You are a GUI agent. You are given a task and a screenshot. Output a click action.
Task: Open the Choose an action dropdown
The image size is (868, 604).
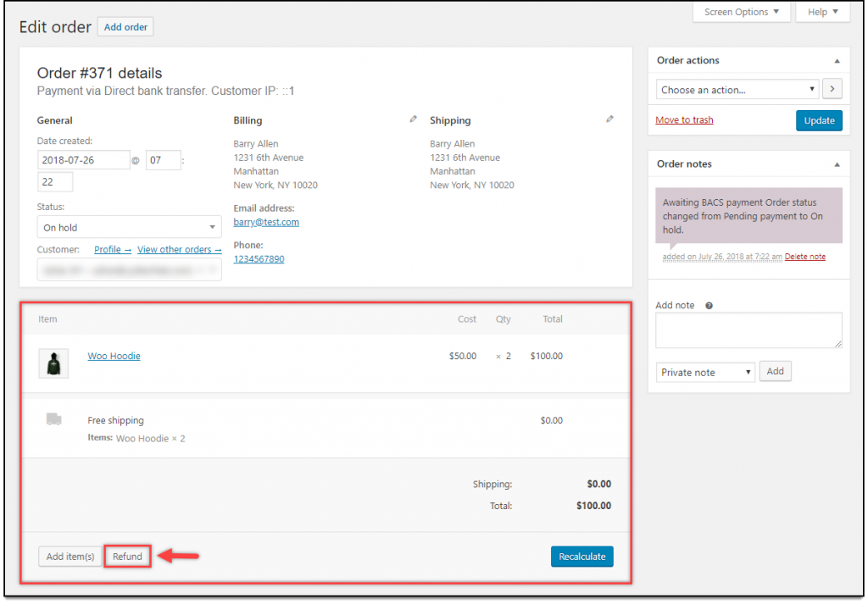click(737, 89)
